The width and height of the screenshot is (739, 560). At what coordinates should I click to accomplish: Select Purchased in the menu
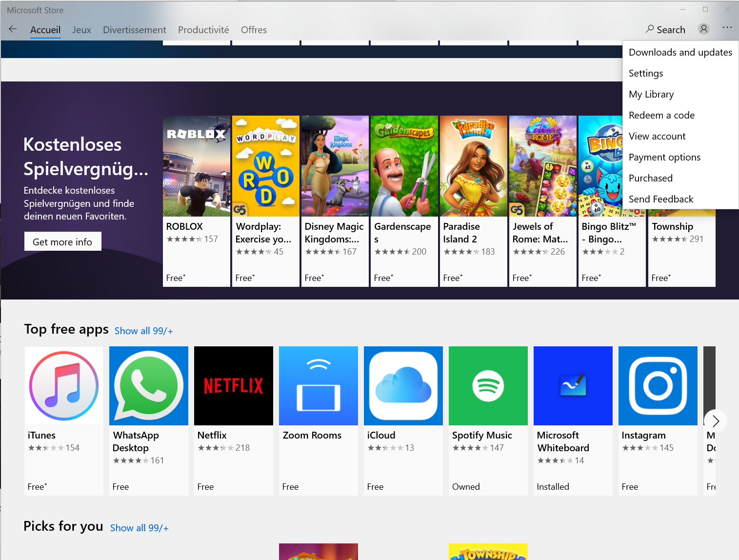coord(680,178)
